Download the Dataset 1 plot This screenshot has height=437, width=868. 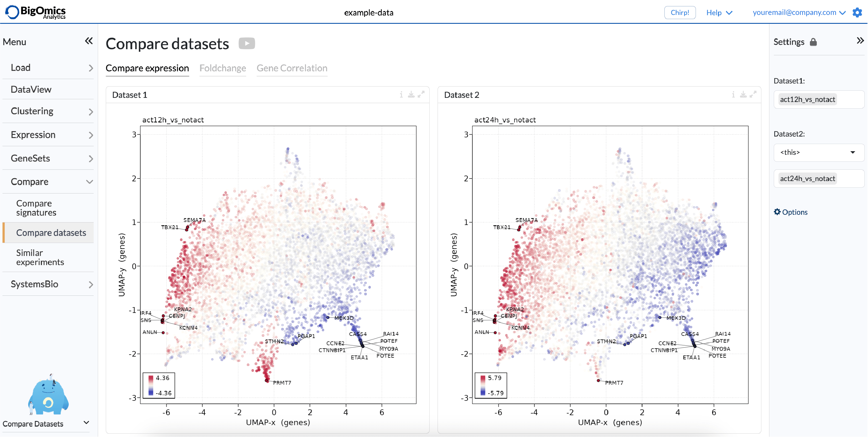pyautogui.click(x=411, y=95)
